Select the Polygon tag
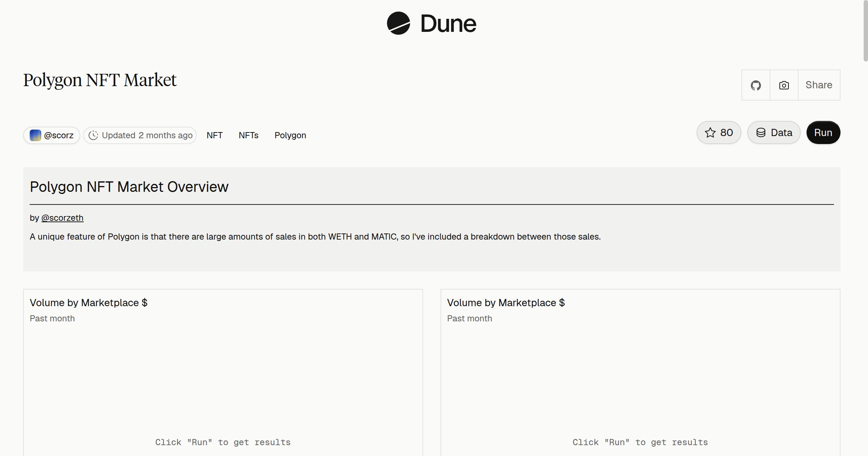This screenshot has height=456, width=868. [290, 135]
